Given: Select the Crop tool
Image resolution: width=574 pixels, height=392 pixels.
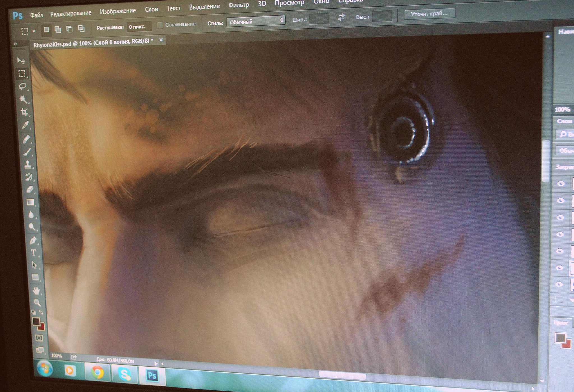Looking at the screenshot, I should click(25, 112).
